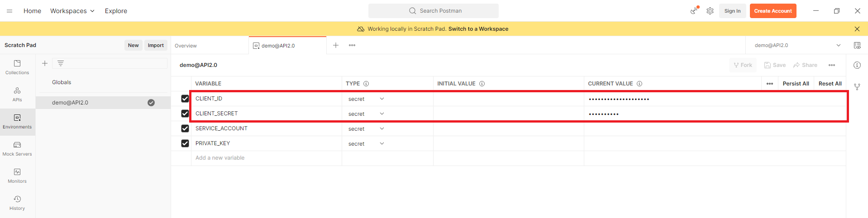Viewport: 868px width, 218px height.
Task: Click the Search Postman field
Action: click(x=434, y=11)
